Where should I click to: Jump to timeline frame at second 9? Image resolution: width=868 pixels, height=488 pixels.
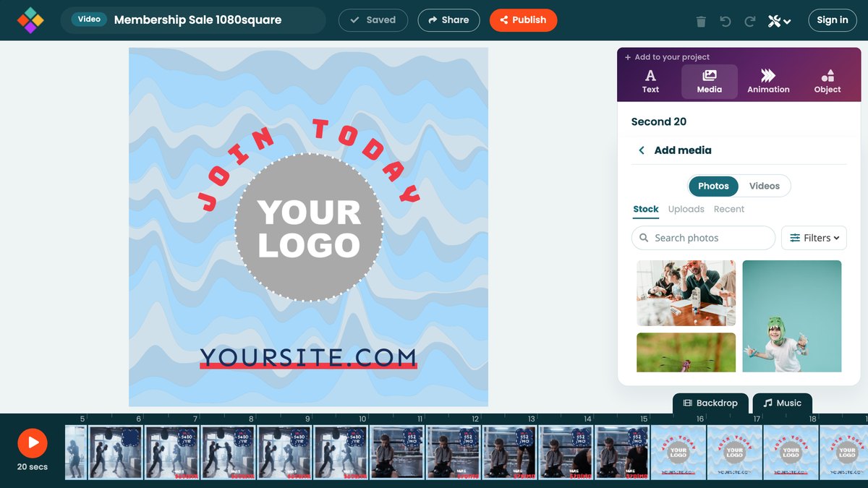point(285,452)
